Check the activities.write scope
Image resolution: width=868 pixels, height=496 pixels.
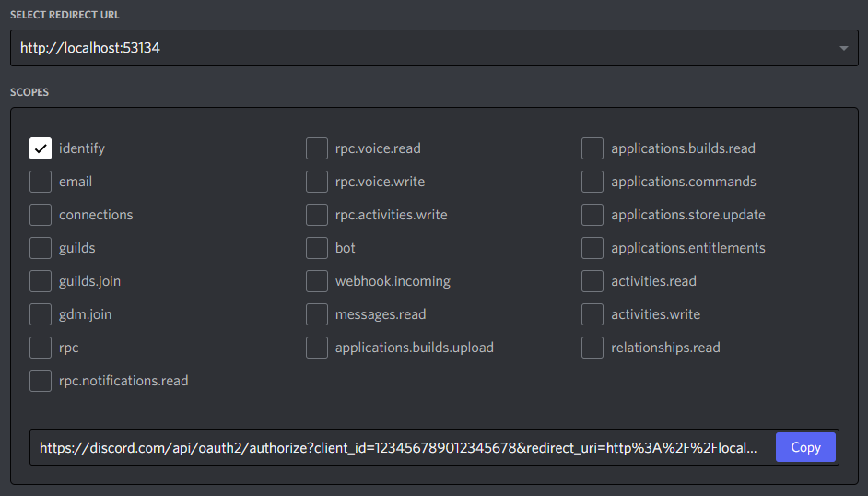point(593,314)
